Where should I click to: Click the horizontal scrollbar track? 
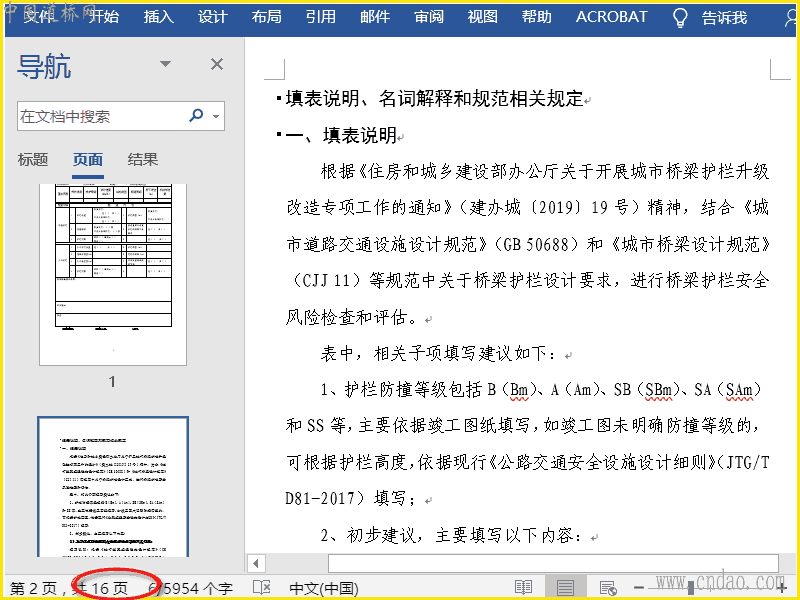coord(553,563)
